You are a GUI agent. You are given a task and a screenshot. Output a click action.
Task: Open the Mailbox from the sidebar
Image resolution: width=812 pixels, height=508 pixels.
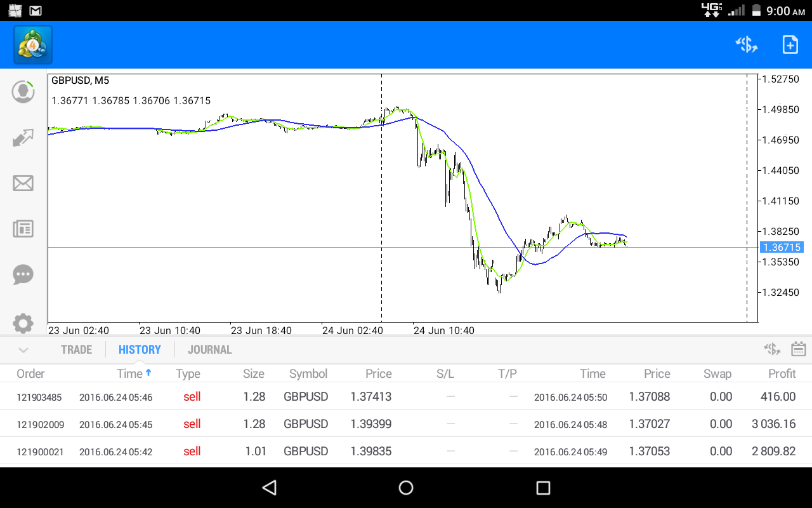click(23, 183)
